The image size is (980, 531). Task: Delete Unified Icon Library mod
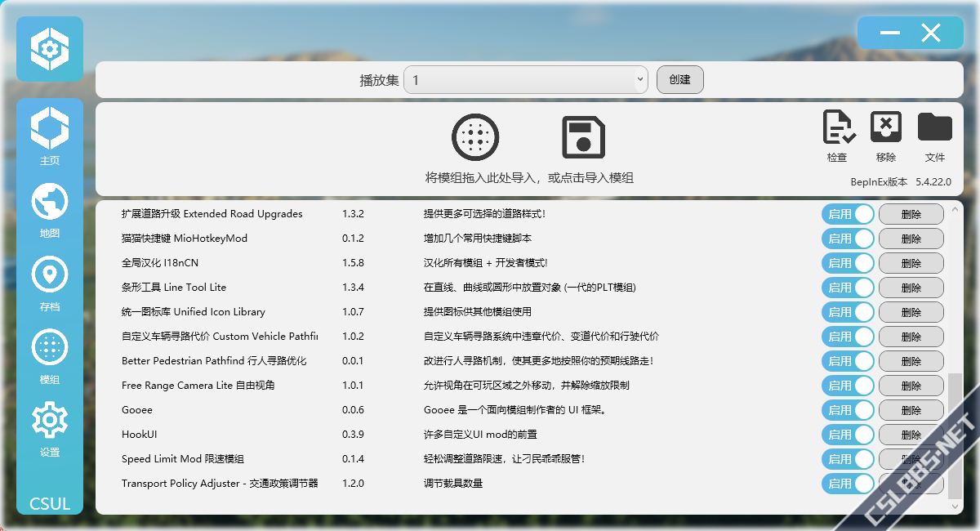pos(911,312)
